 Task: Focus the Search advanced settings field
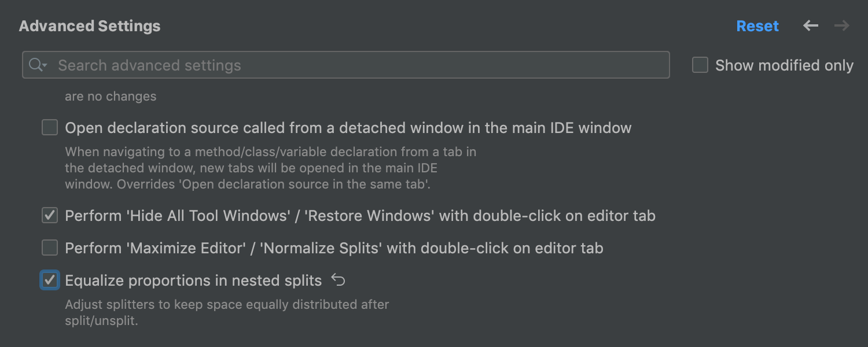pos(359,65)
